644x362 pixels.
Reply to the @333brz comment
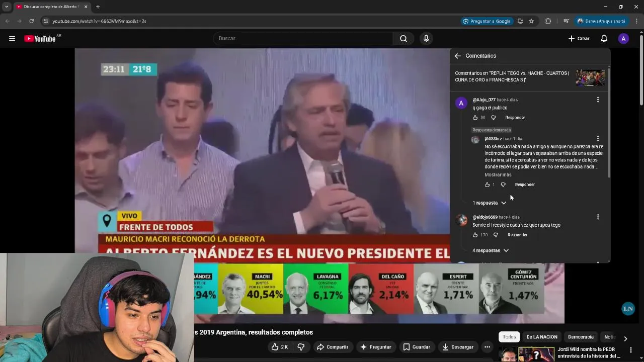tap(525, 185)
